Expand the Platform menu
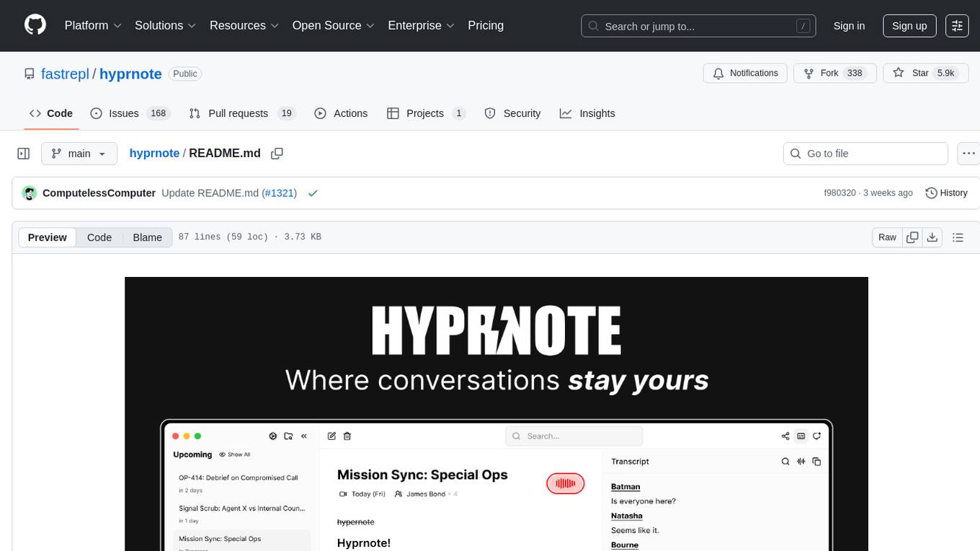980x551 pixels. tap(93, 25)
